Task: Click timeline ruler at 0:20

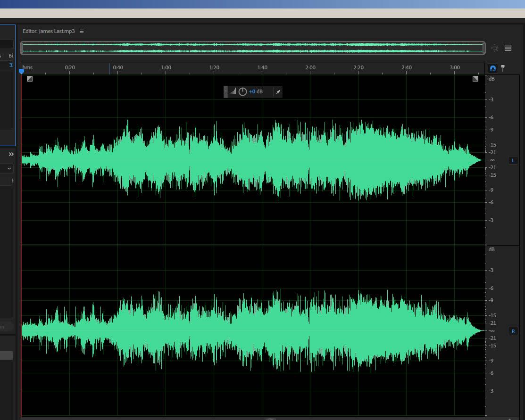Action: pos(70,67)
